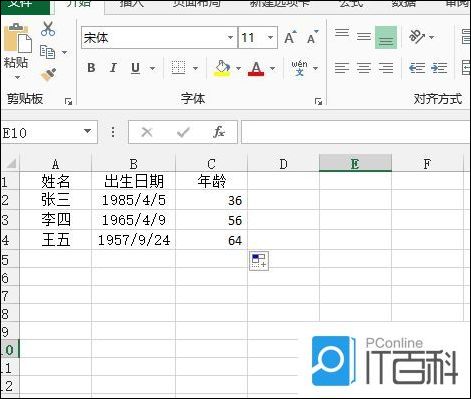Click the Copy icon in clipboard group

48,52
